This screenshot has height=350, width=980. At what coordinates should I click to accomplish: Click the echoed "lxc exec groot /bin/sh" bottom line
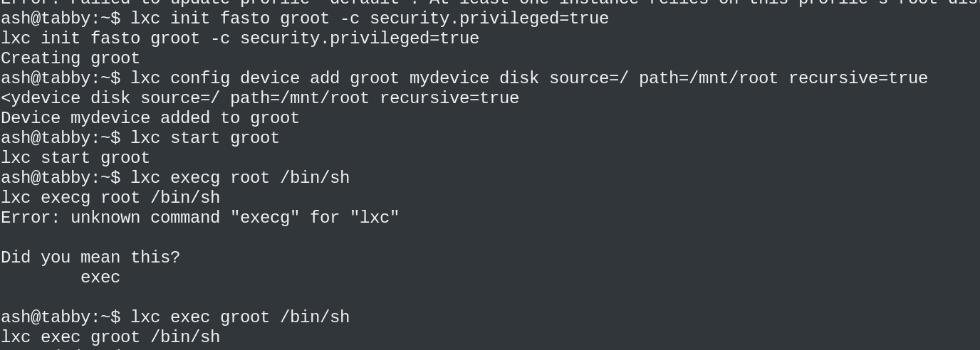point(110,337)
